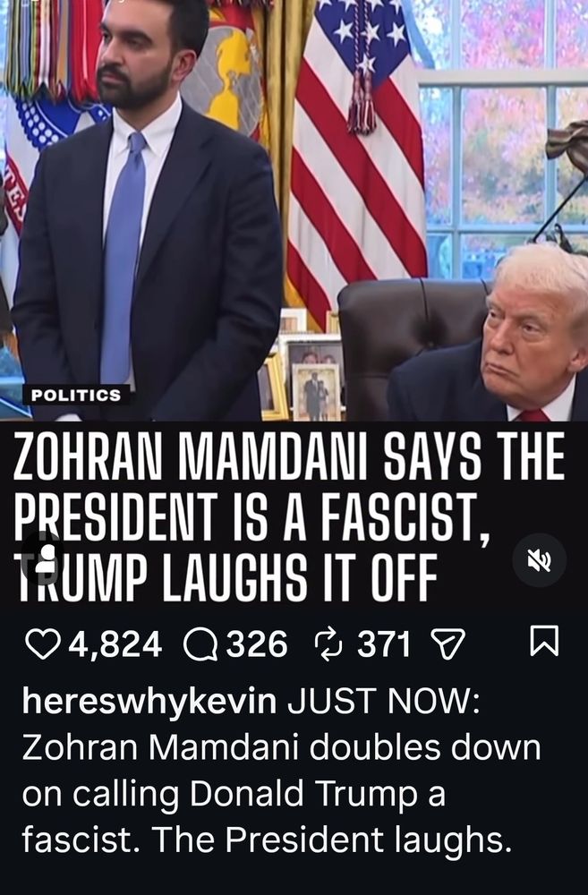Tap the POLITICS category label
The height and width of the screenshot is (895, 588).
point(76,395)
